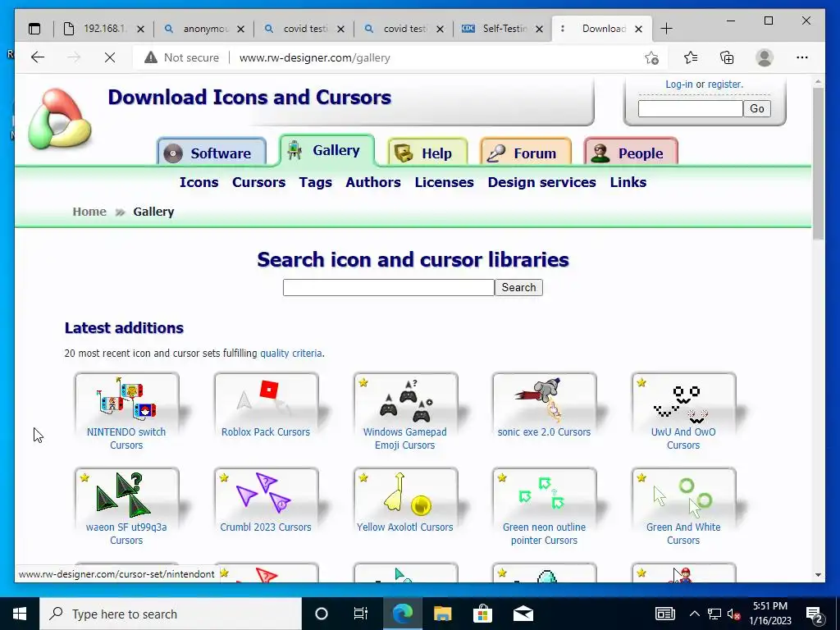
Task: Switch to the Help tab
Action: (x=427, y=153)
